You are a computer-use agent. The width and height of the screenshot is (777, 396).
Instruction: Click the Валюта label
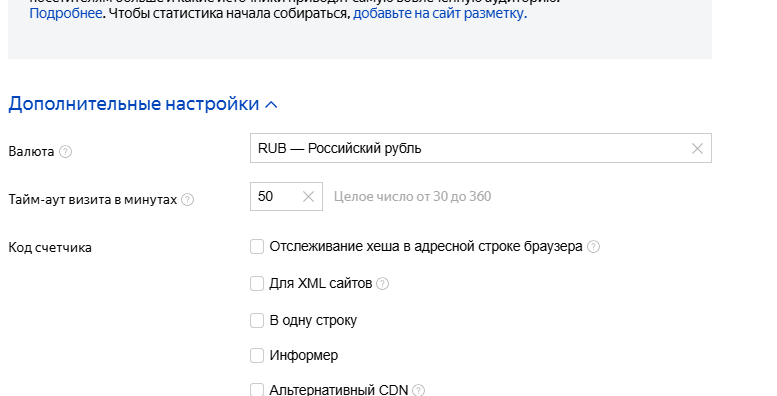click(31, 152)
